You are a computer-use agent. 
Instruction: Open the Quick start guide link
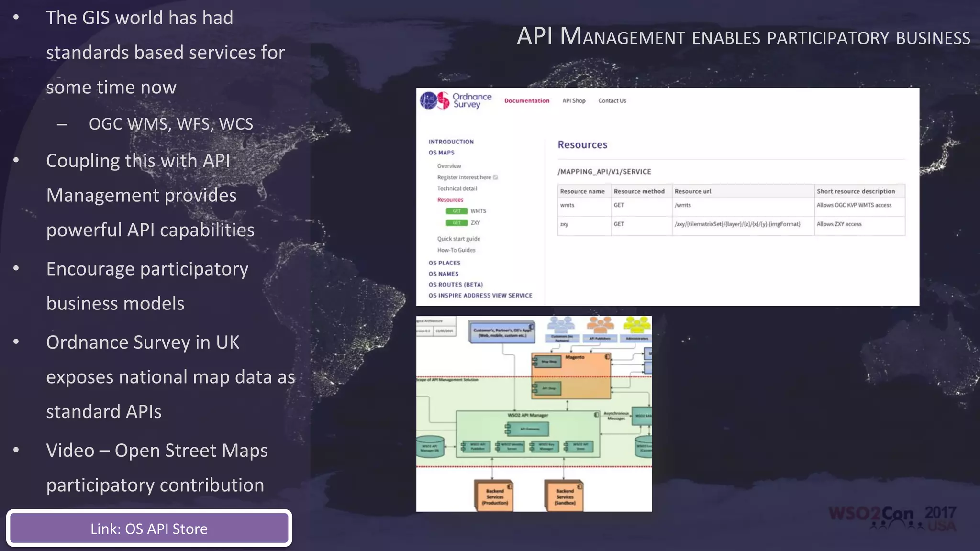[458, 239]
